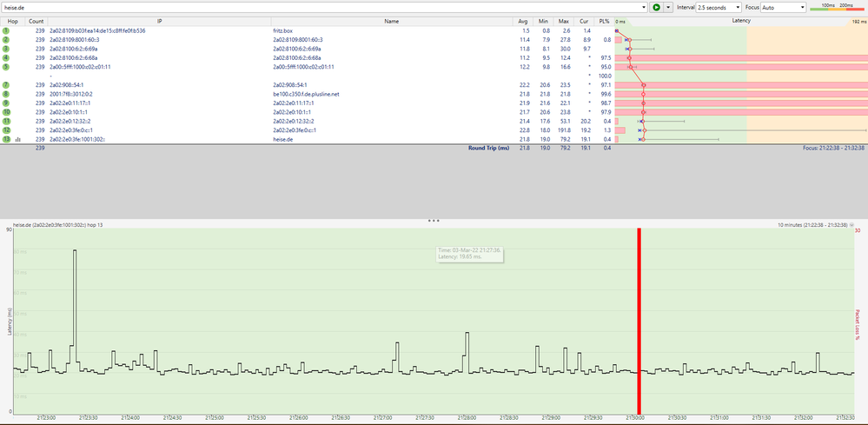Viewport: 868px width, 425px height.
Task: Select hop 5 green circle icon
Action: tap(6, 67)
